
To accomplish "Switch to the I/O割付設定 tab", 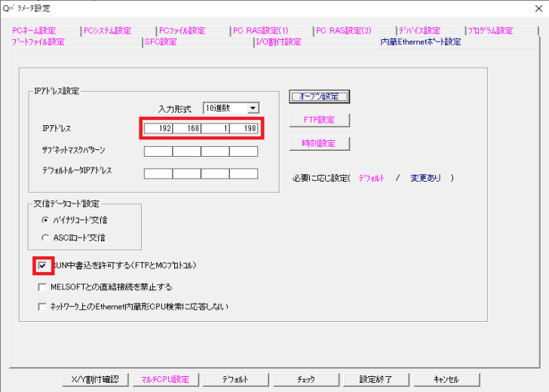I will [x=278, y=42].
